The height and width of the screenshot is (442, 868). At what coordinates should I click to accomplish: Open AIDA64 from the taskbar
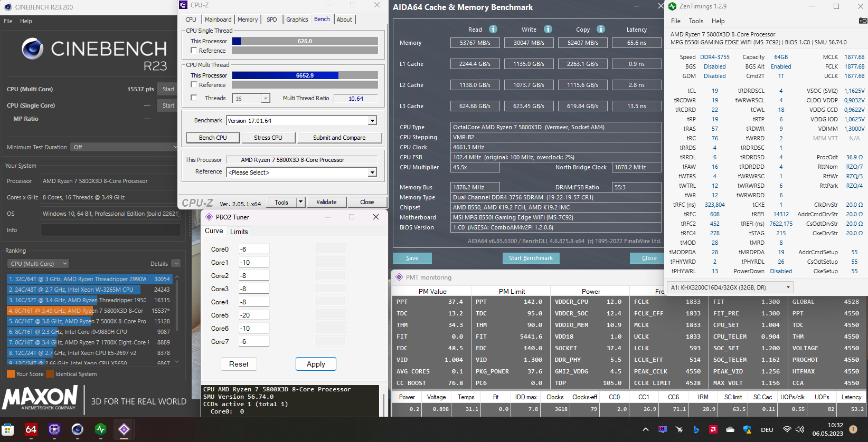pos(31,429)
